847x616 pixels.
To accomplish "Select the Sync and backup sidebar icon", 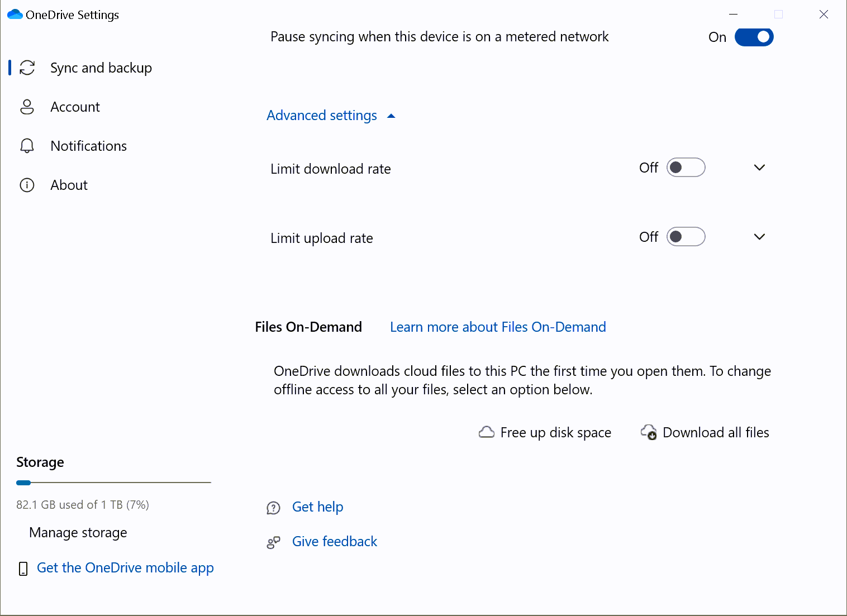I will [27, 68].
